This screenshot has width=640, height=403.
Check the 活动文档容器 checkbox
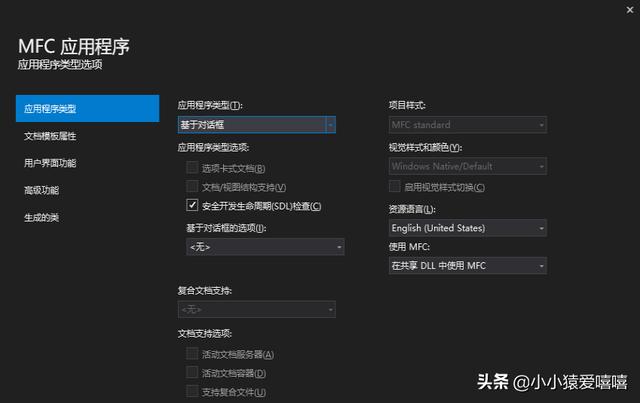click(x=193, y=373)
